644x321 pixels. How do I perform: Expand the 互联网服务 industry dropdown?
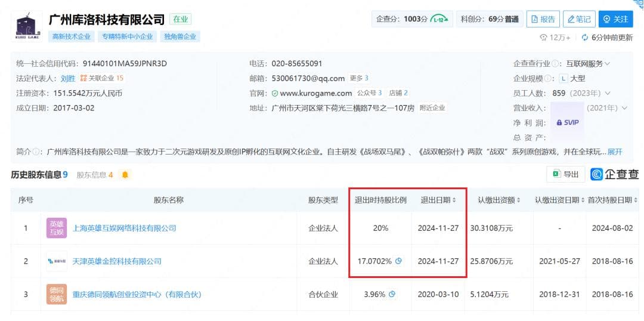click(x=596, y=63)
